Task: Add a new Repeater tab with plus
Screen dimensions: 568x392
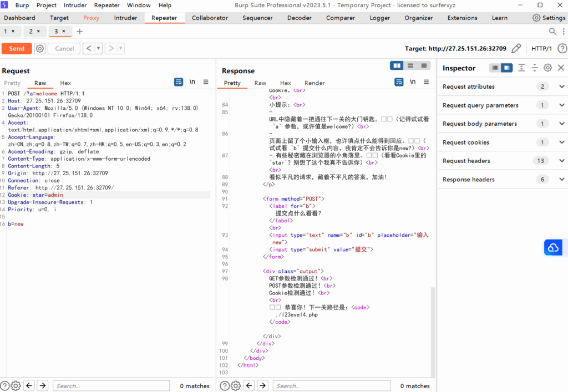Action: click(x=80, y=32)
